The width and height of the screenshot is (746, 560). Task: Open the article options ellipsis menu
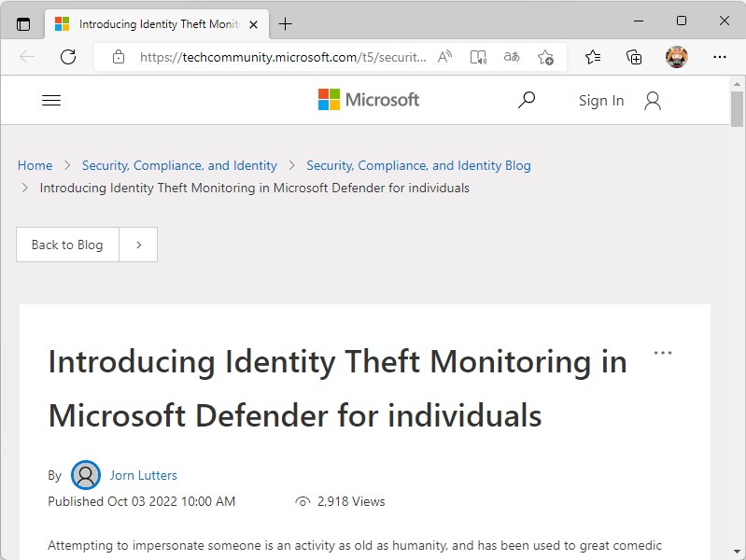click(663, 353)
